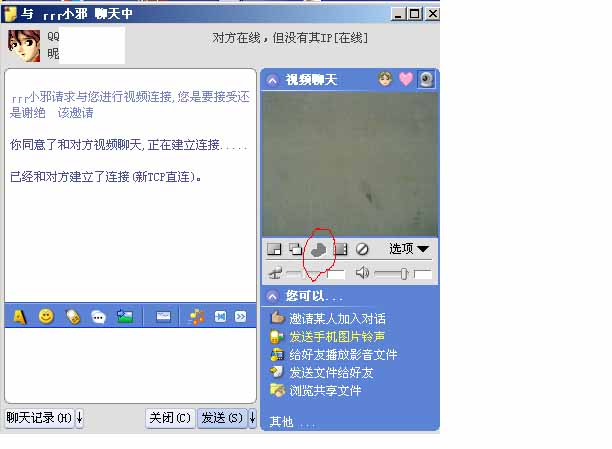Click the 聊天记录(H) button
612x449 pixels.
click(x=39, y=418)
